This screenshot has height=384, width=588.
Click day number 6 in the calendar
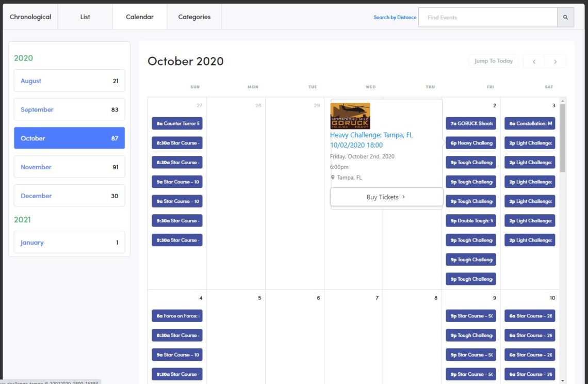(x=318, y=298)
